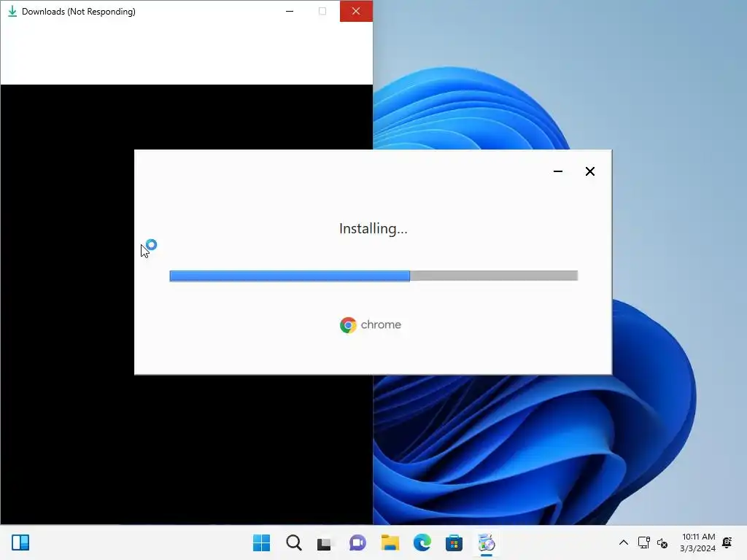The height and width of the screenshot is (560, 747).
Task: Open the Windows Start menu
Action: click(262, 542)
